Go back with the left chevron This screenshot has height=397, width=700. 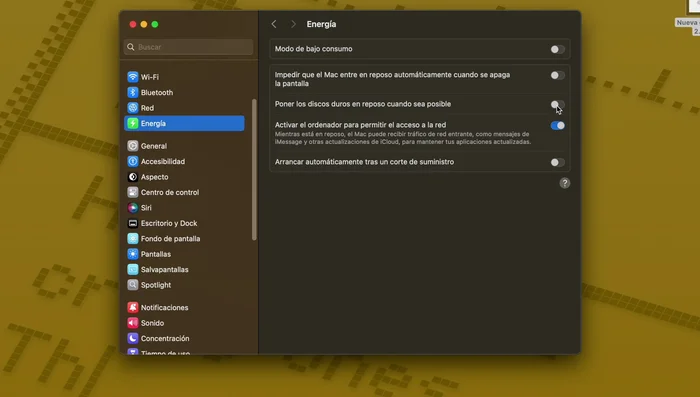pos(274,24)
